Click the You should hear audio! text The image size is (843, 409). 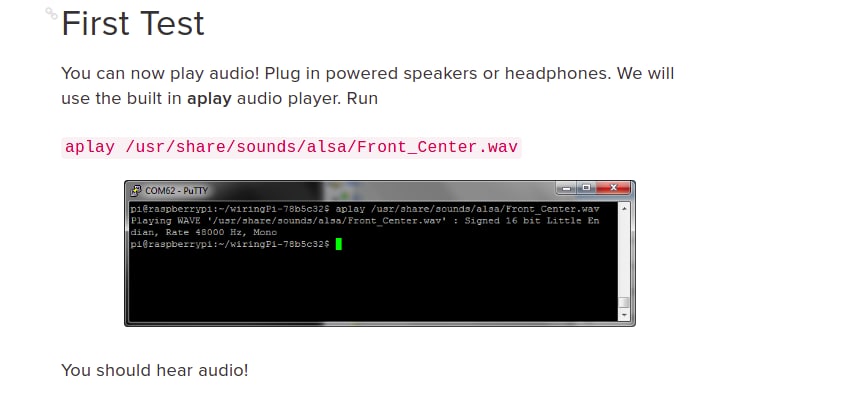tap(155, 370)
